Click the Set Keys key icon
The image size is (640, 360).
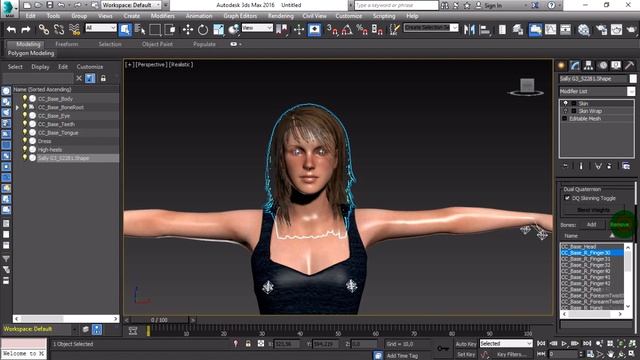pos(443,348)
